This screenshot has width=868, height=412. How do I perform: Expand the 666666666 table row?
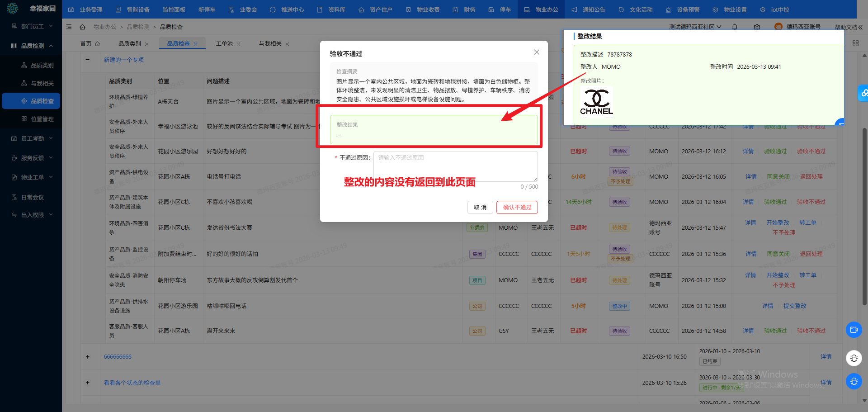click(x=88, y=357)
